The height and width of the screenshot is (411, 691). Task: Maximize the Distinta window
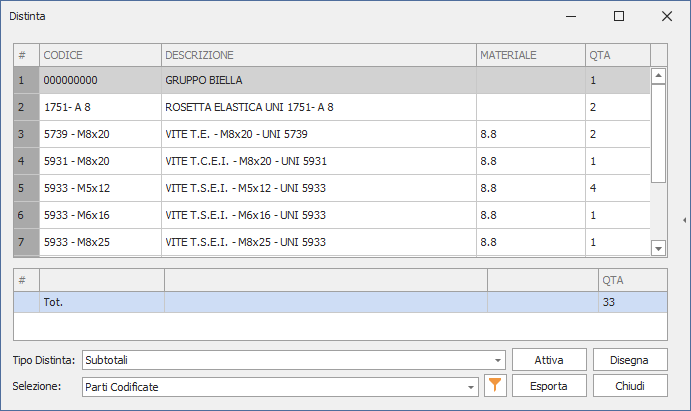(x=619, y=16)
